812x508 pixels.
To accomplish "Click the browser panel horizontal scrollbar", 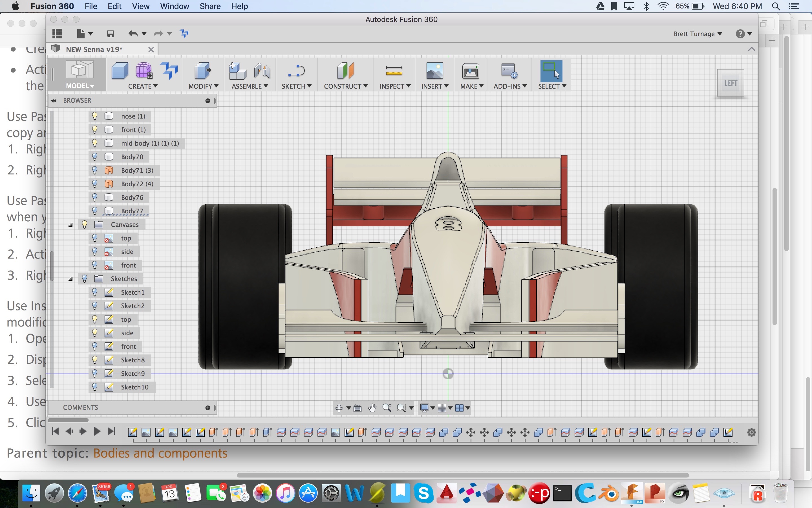I will pyautogui.click(x=68, y=420).
